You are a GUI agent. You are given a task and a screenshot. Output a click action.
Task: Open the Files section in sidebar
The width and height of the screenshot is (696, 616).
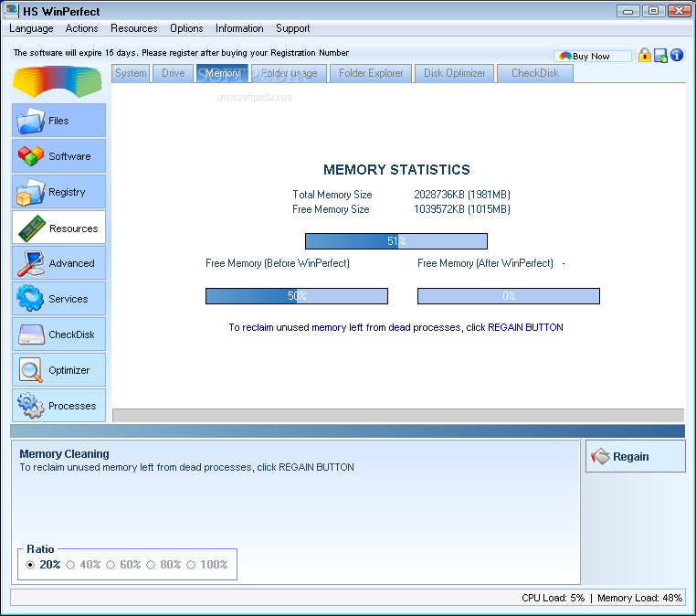[58, 121]
